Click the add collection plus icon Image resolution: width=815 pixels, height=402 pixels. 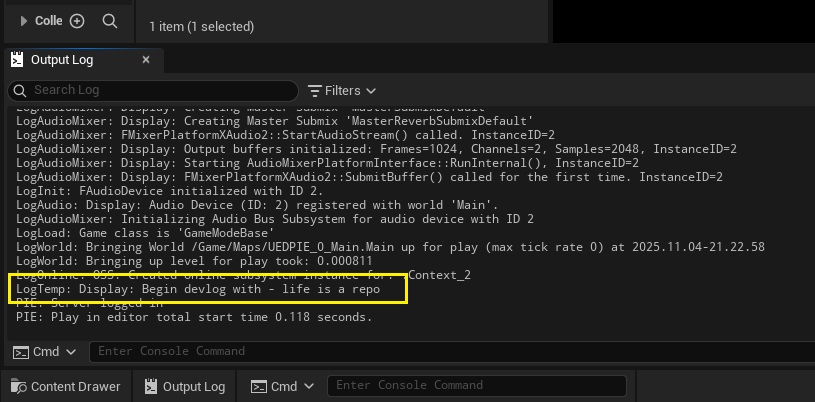point(78,20)
